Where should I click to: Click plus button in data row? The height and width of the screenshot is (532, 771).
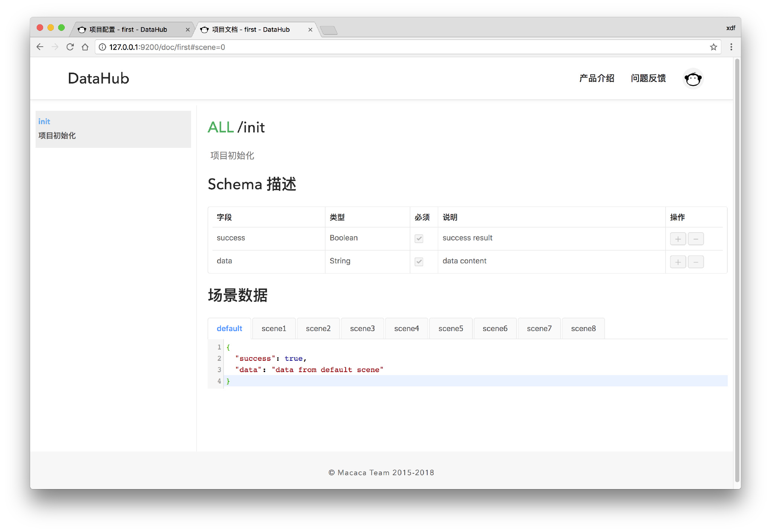pos(678,262)
